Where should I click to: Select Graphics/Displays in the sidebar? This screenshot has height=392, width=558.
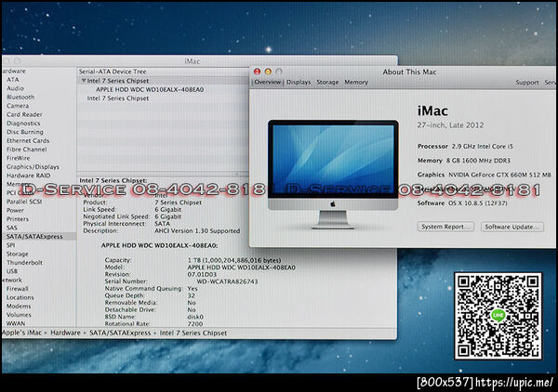tap(33, 166)
